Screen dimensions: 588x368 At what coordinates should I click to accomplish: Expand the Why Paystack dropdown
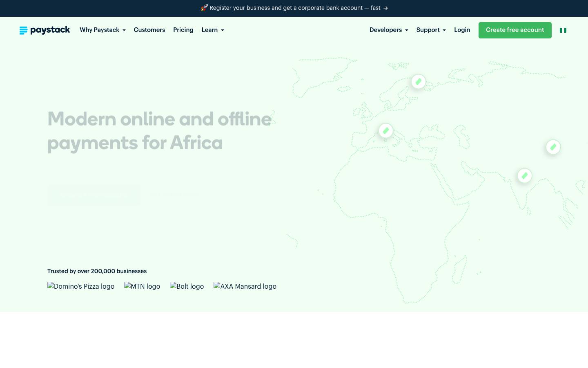[x=102, y=30]
